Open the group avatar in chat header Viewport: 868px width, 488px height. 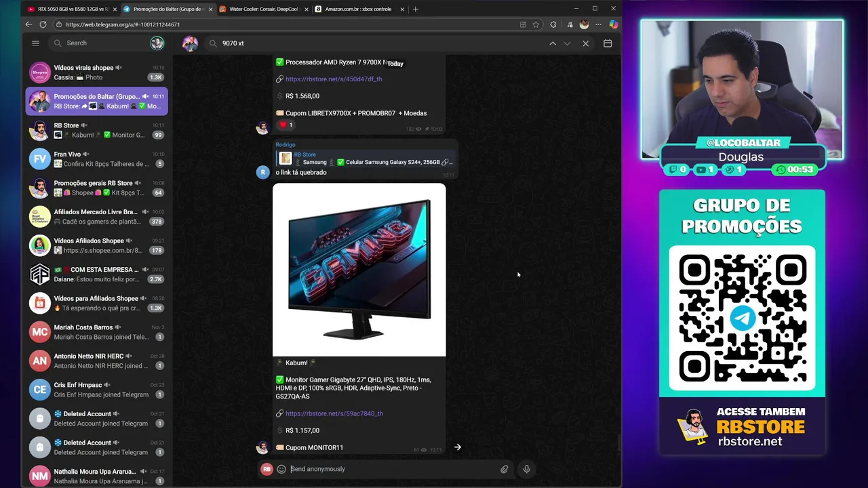pyautogui.click(x=190, y=43)
